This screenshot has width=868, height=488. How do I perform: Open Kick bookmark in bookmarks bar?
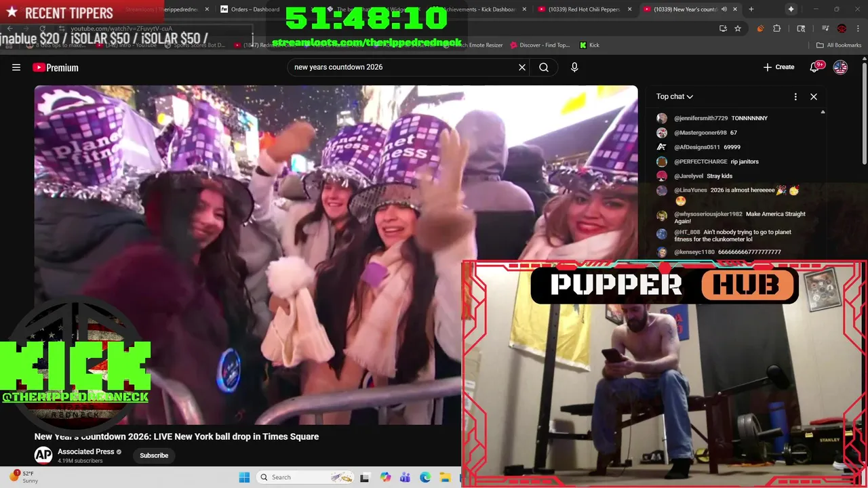pyautogui.click(x=589, y=45)
